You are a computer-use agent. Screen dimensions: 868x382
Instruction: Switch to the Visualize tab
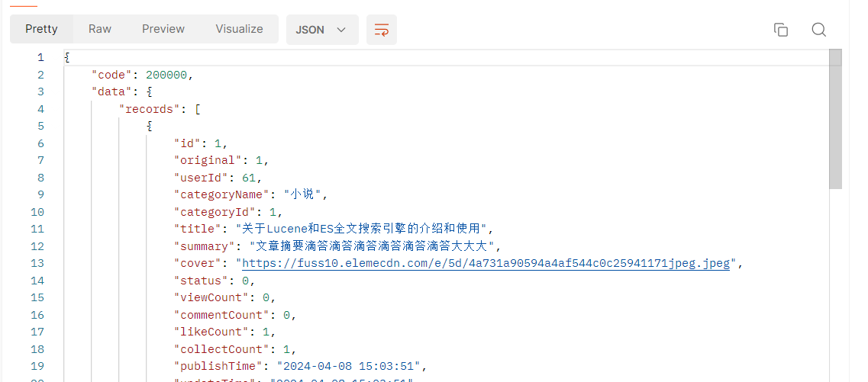(x=239, y=29)
